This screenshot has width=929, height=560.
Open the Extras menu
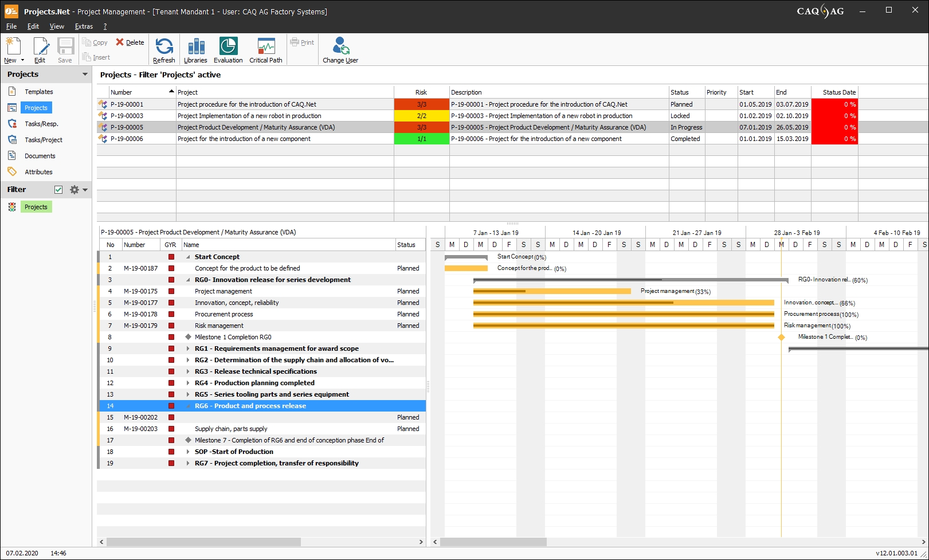(84, 26)
